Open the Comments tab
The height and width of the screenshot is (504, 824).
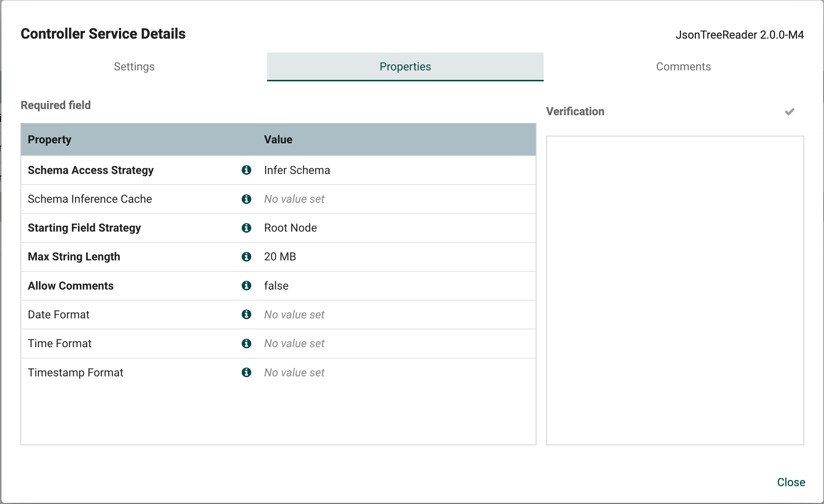click(x=683, y=67)
